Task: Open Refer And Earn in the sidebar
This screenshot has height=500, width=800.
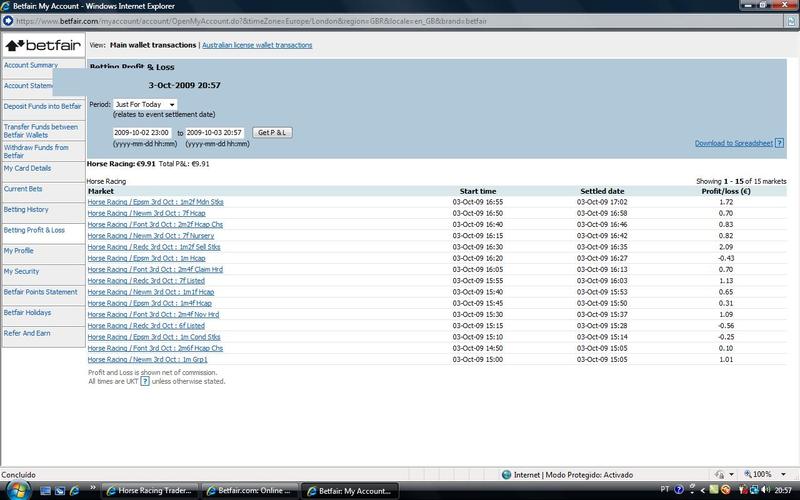Action: point(27,333)
